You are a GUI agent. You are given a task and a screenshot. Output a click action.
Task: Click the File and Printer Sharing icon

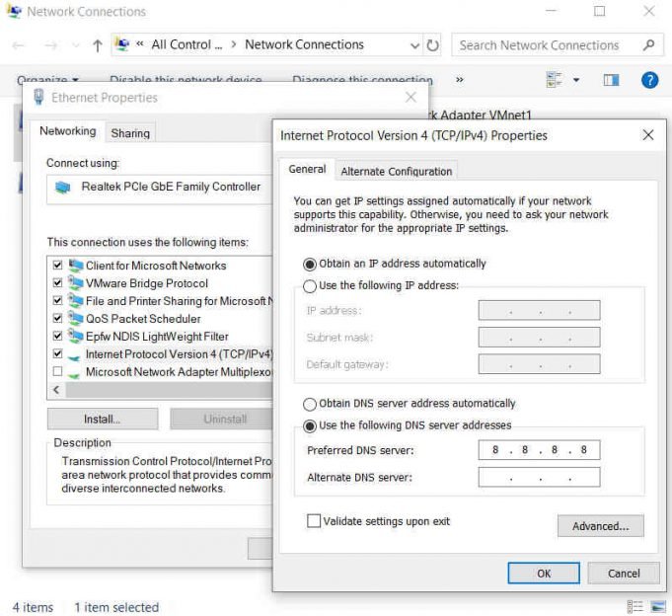(75, 300)
